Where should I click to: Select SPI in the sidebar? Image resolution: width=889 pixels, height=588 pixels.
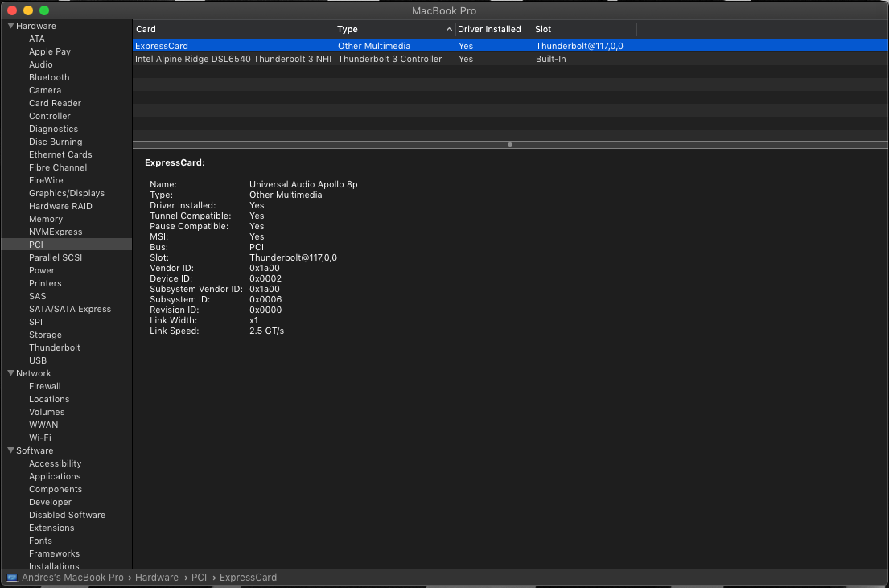pyautogui.click(x=35, y=322)
